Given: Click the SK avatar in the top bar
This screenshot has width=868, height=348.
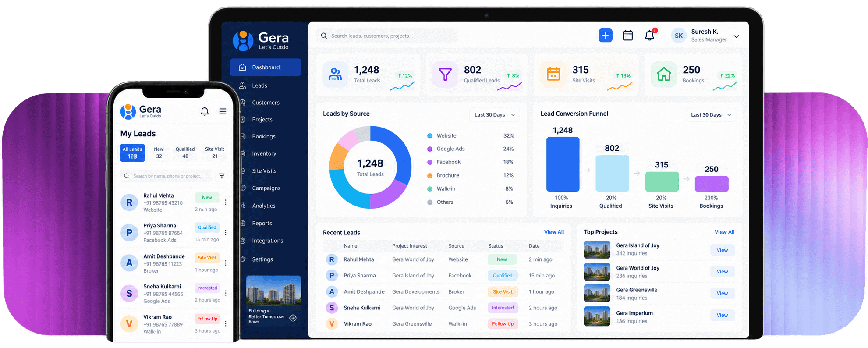Looking at the screenshot, I should click(678, 36).
